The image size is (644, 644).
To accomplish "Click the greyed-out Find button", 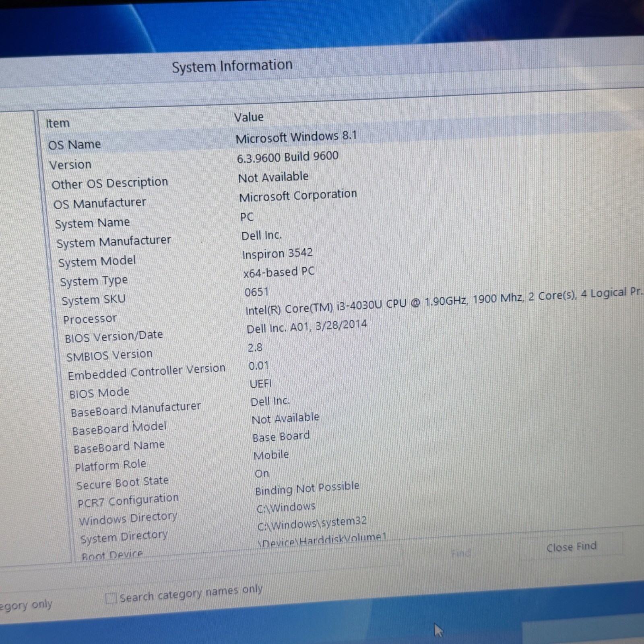I will 461,553.
